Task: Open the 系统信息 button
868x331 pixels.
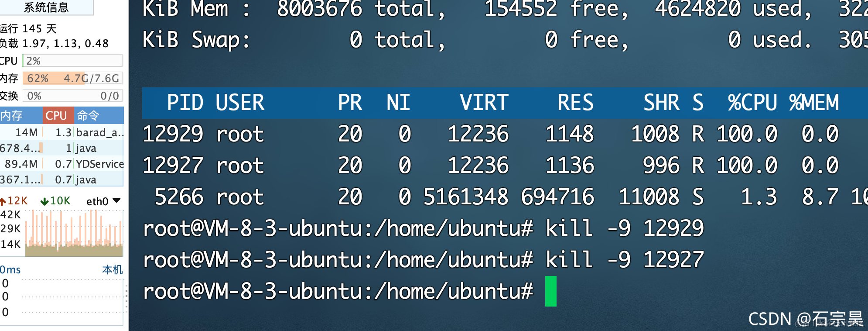Action: coord(46,7)
